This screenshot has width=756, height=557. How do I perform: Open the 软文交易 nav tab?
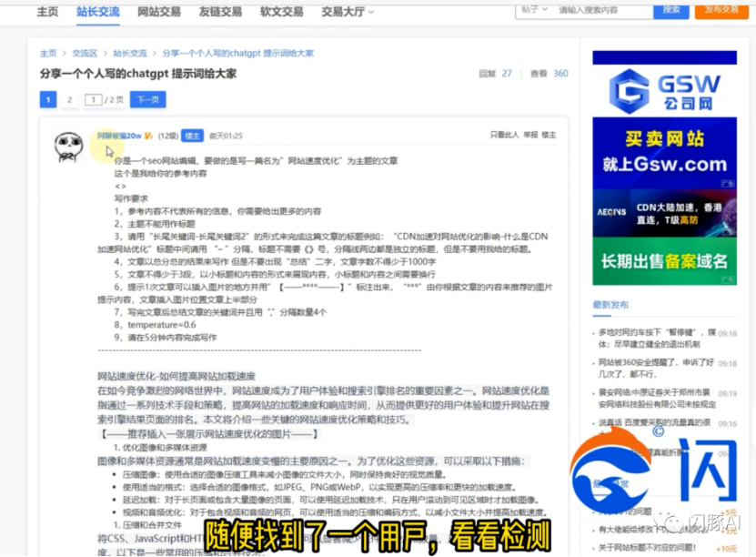(x=282, y=11)
